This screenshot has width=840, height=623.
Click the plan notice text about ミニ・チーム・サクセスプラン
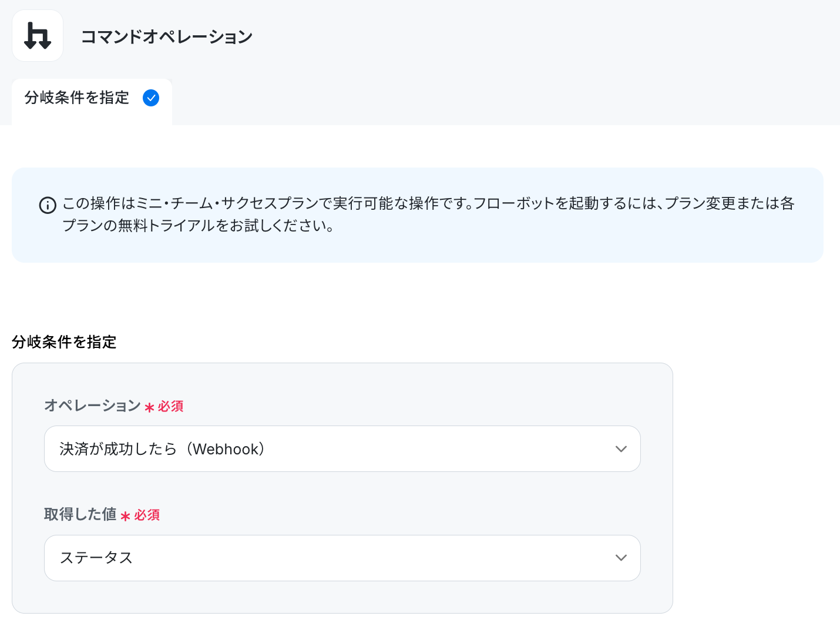pyautogui.click(x=428, y=203)
